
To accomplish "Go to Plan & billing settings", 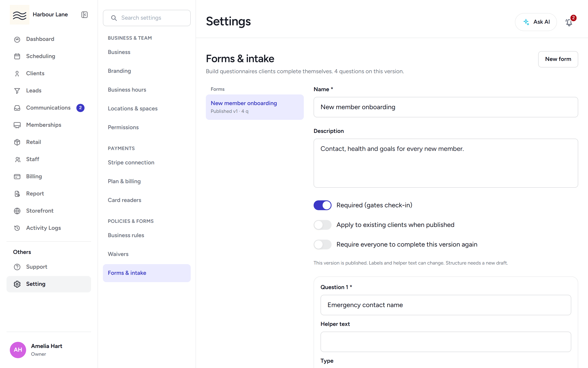I will click(147, 181).
